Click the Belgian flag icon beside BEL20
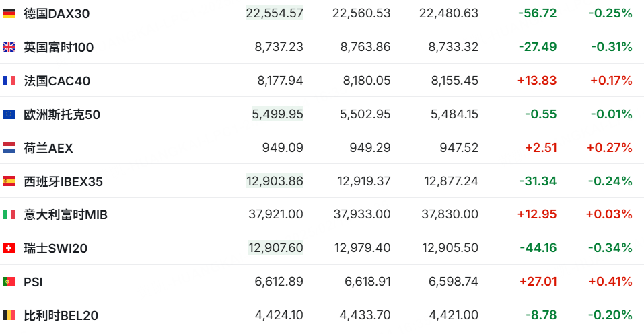This screenshot has height=334, width=644. [9, 315]
